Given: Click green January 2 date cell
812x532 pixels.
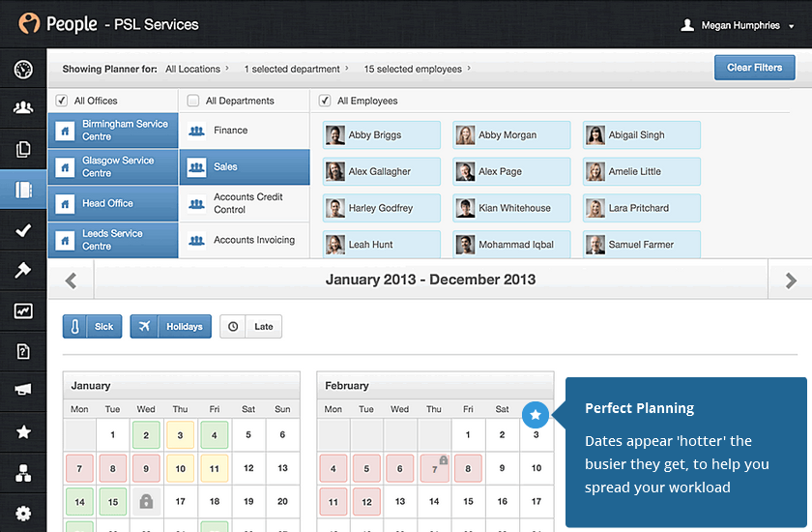Looking at the screenshot, I should (146, 435).
